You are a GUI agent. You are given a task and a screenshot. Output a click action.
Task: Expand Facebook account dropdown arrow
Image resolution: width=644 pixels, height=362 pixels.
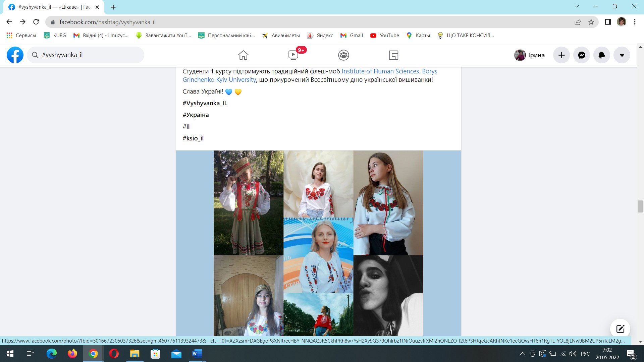click(622, 55)
